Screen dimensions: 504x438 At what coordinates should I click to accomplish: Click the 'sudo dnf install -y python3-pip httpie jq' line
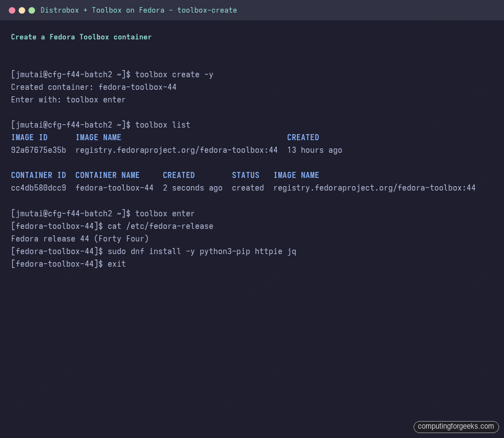(x=153, y=251)
